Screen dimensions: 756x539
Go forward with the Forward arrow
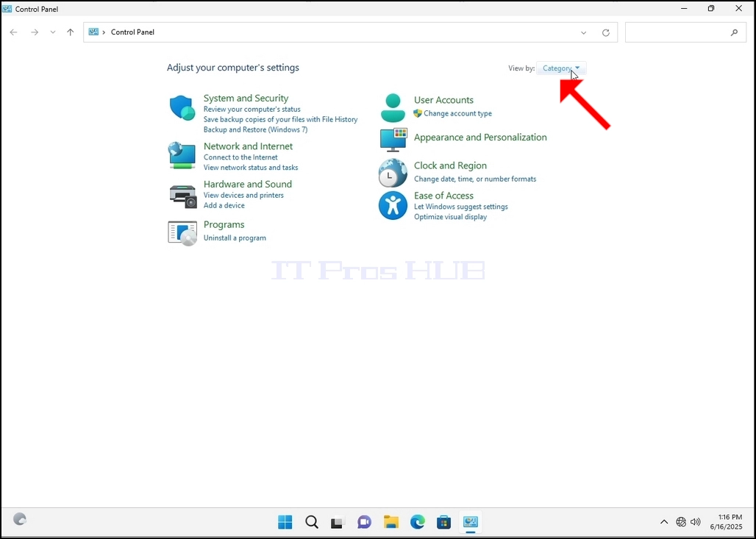35,32
